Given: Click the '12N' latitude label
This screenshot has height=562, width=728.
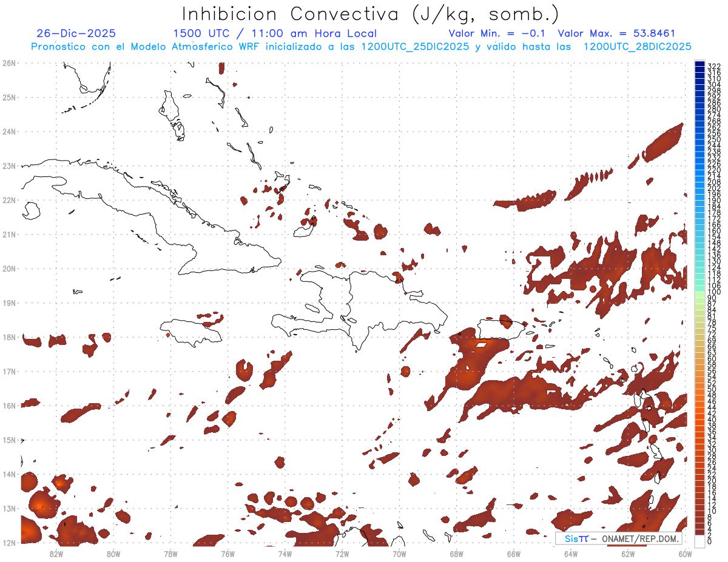Looking at the screenshot, I should pos(9,543).
